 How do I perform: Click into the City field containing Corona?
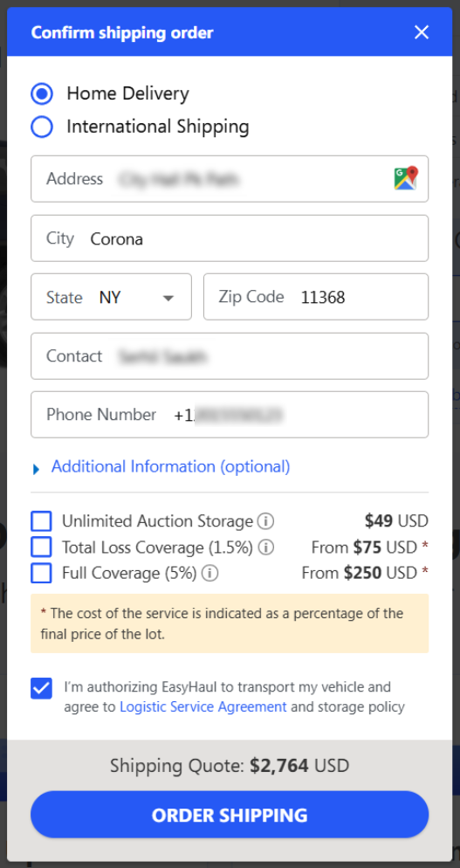click(x=230, y=238)
